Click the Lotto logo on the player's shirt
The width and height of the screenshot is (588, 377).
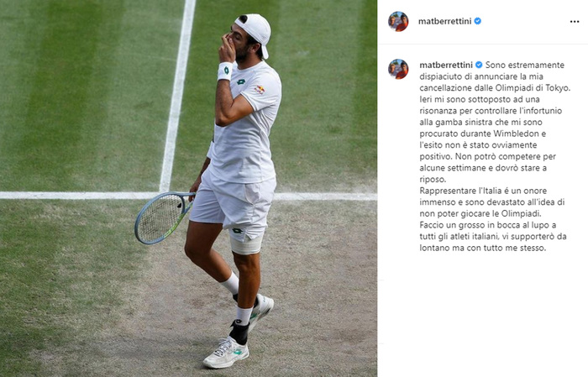click(241, 81)
